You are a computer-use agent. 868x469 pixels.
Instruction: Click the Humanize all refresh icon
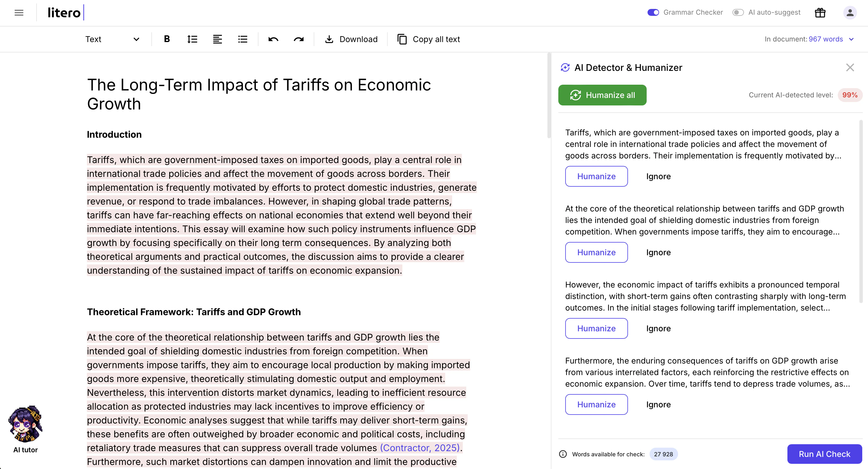pyautogui.click(x=575, y=95)
